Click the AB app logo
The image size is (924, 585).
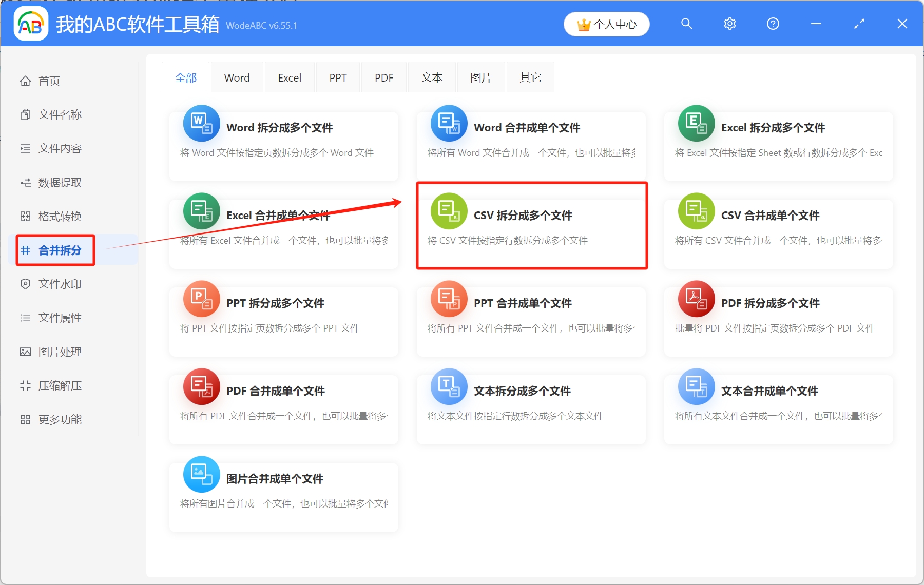(x=31, y=24)
